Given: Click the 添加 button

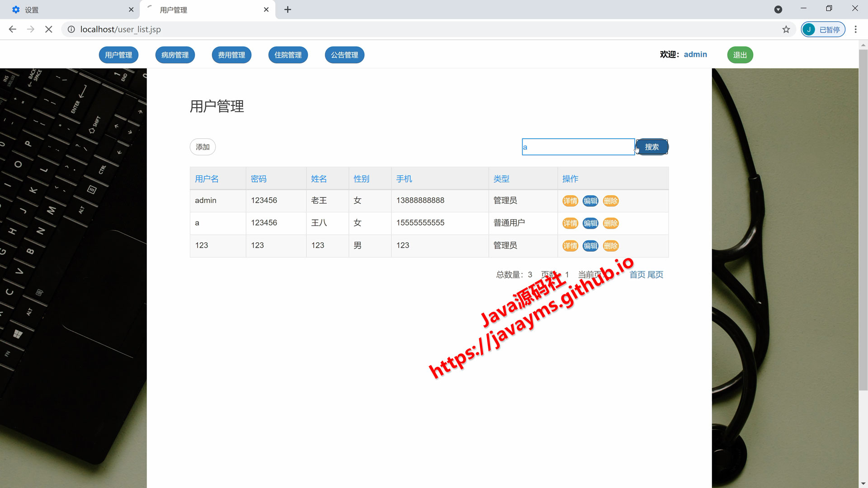Looking at the screenshot, I should pos(203,147).
